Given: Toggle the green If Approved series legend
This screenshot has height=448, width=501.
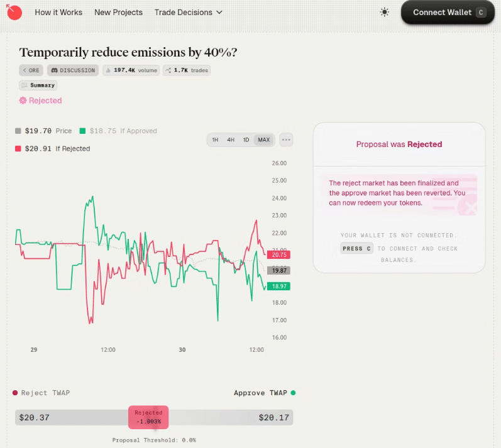Looking at the screenshot, I should pyautogui.click(x=82, y=131).
